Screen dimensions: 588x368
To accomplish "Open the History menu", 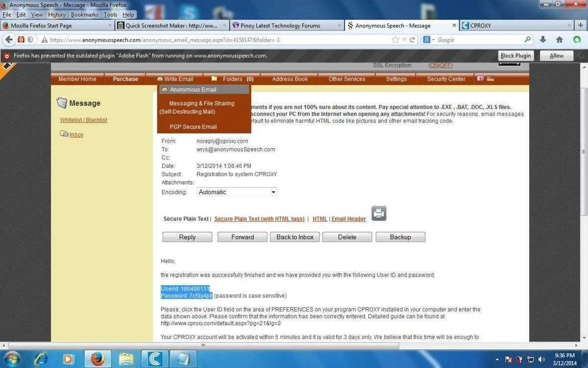I will tap(57, 15).
